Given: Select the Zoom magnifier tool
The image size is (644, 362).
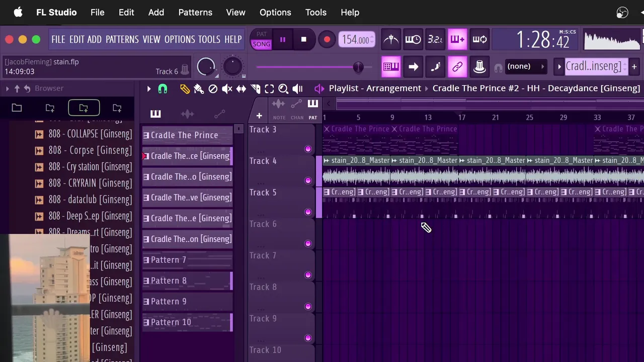Looking at the screenshot, I should coord(283,89).
